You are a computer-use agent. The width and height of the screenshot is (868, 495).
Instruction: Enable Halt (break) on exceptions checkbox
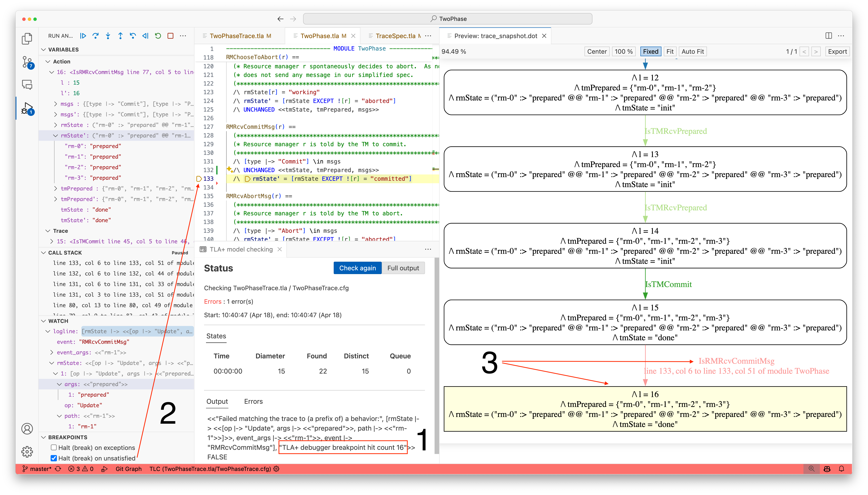click(54, 447)
